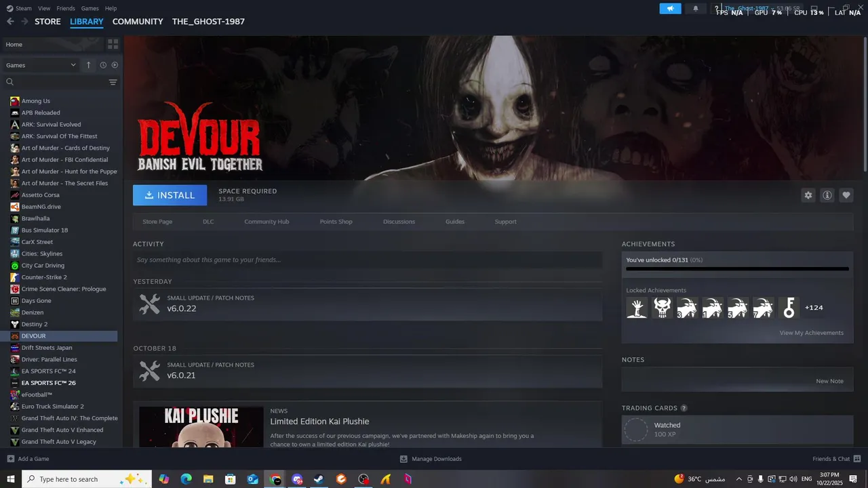This screenshot has height=488, width=868.
Task: Open DEVOUR game info icon
Action: coord(827,195)
